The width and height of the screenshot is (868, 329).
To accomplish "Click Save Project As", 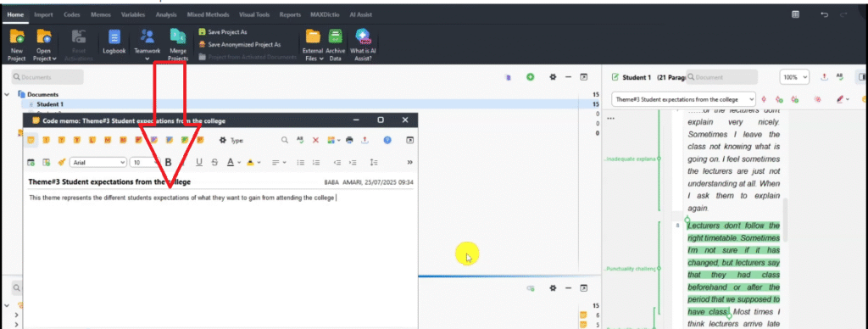I will click(x=223, y=32).
